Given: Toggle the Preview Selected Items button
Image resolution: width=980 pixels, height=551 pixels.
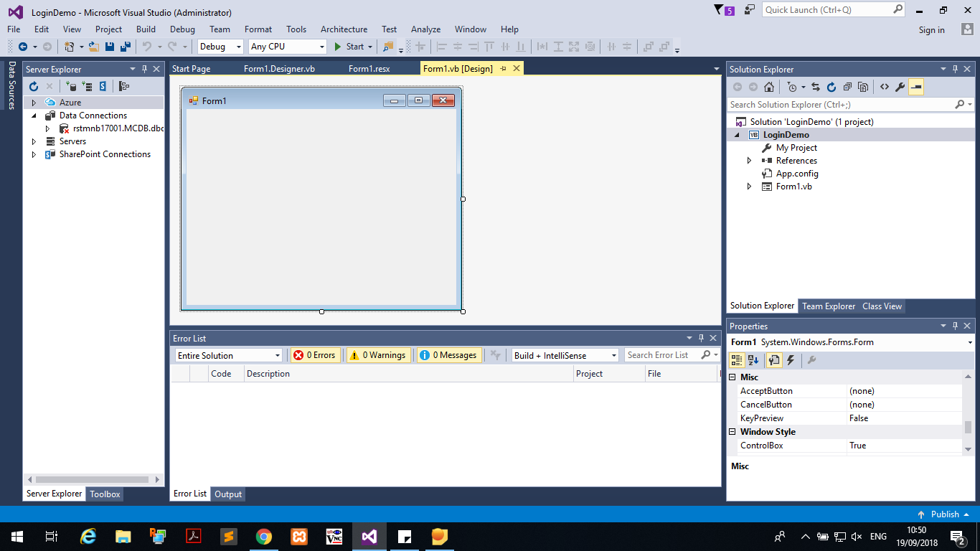Looking at the screenshot, I should coord(916,87).
